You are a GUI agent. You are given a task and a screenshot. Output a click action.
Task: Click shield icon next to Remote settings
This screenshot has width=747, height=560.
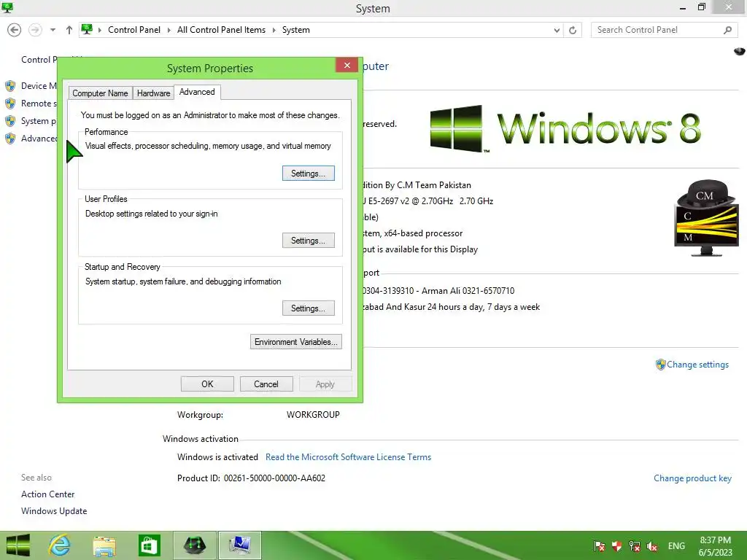pyautogui.click(x=10, y=104)
